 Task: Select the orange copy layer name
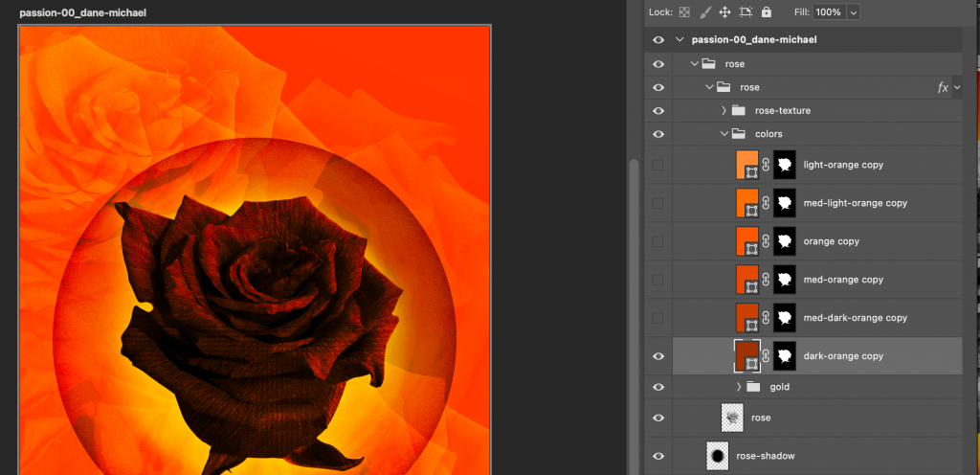(832, 241)
